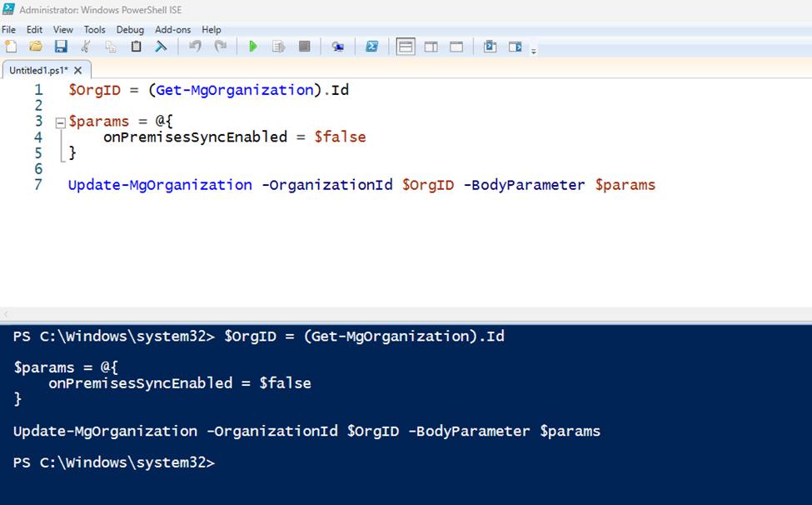Image resolution: width=812 pixels, height=505 pixels.
Task: Click script pane horizontal scrollbar left arrow
Action: [x=6, y=313]
